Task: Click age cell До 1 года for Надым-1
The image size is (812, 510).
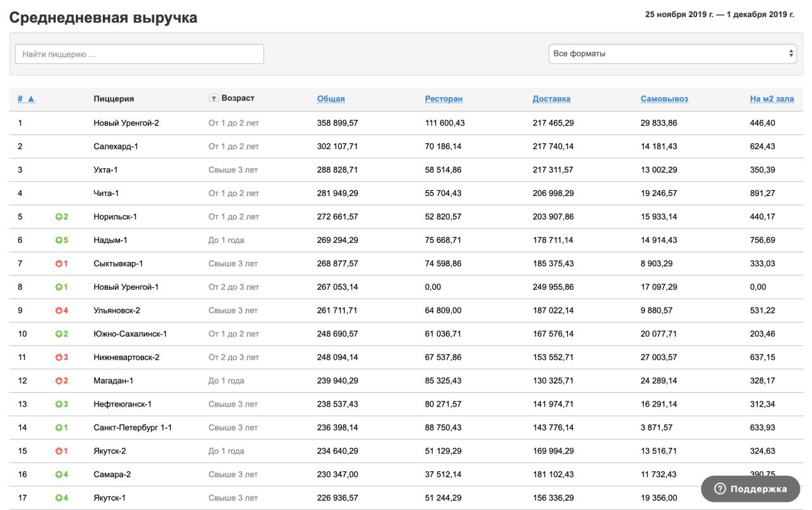Action: 226,240
